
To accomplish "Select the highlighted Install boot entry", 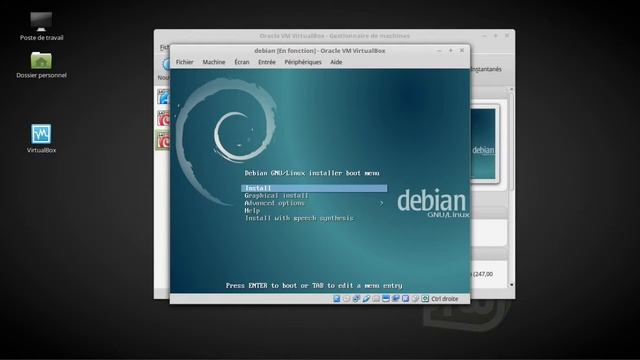I will [314, 188].
